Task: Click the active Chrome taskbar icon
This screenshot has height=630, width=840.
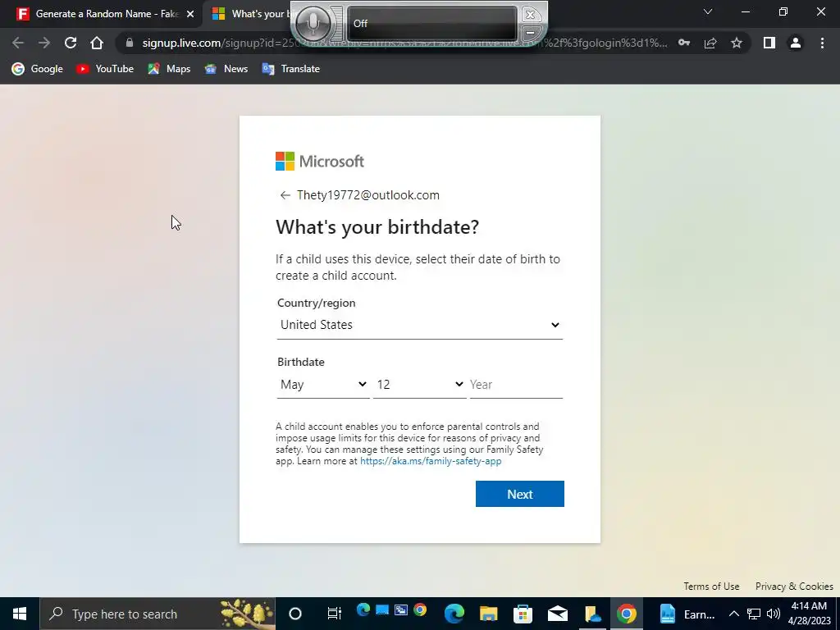Action: 626,614
